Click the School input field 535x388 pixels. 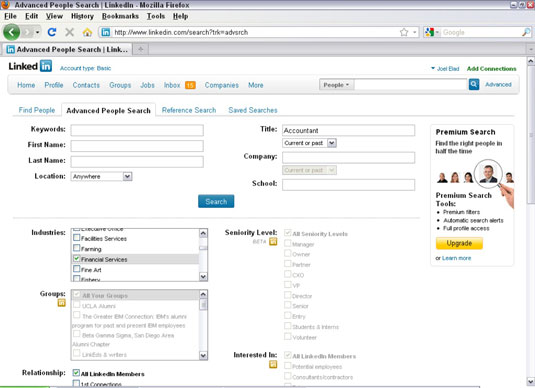(x=348, y=185)
